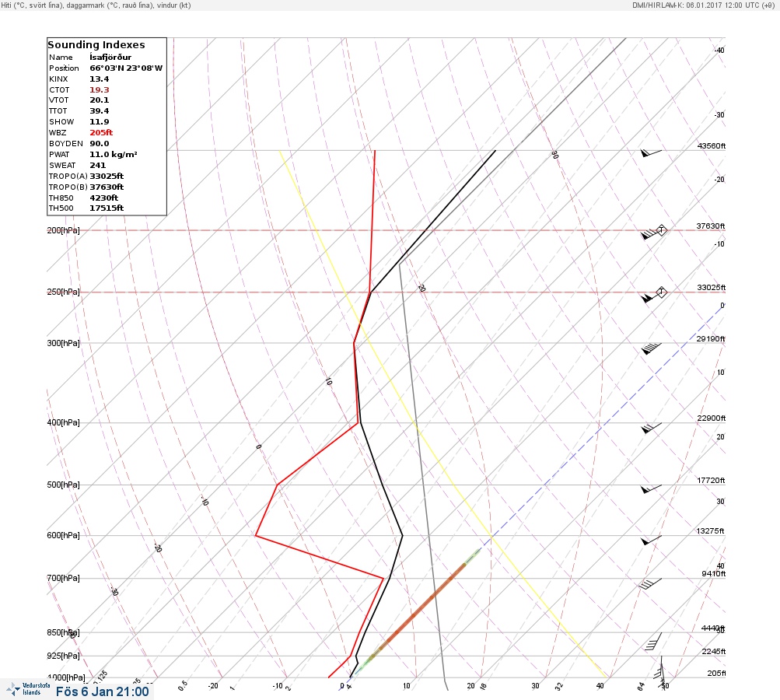Click the SWEAT value 241
Screen dimensions: 780x700
[x=97, y=165]
